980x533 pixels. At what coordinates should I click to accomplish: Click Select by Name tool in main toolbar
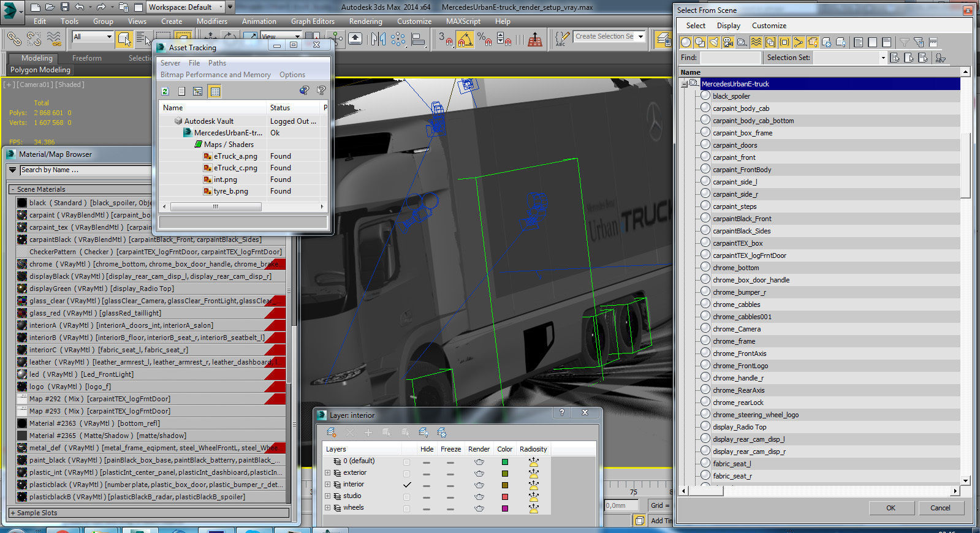tap(143, 39)
